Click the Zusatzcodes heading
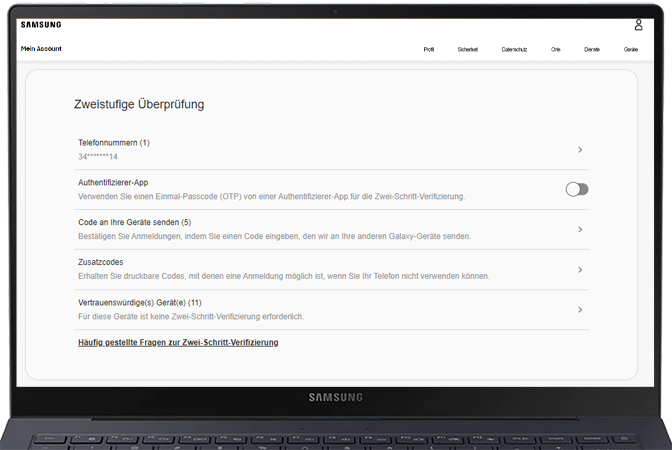The width and height of the screenshot is (672, 450). pos(101,262)
